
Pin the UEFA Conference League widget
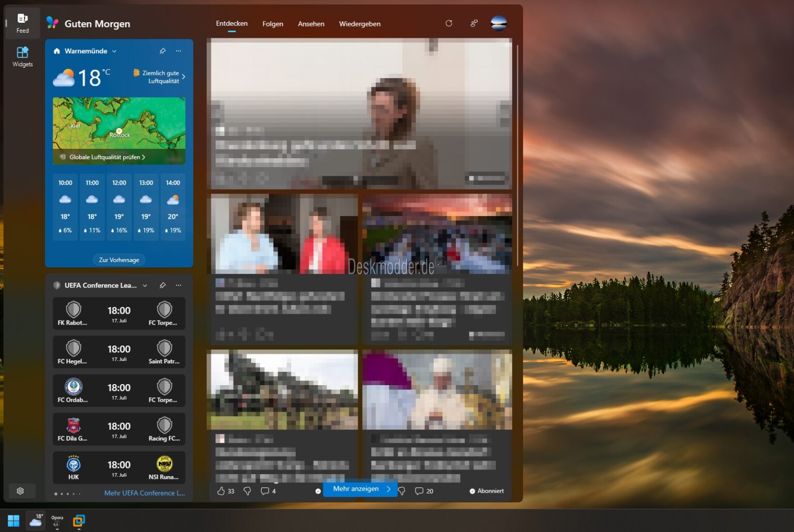click(162, 285)
